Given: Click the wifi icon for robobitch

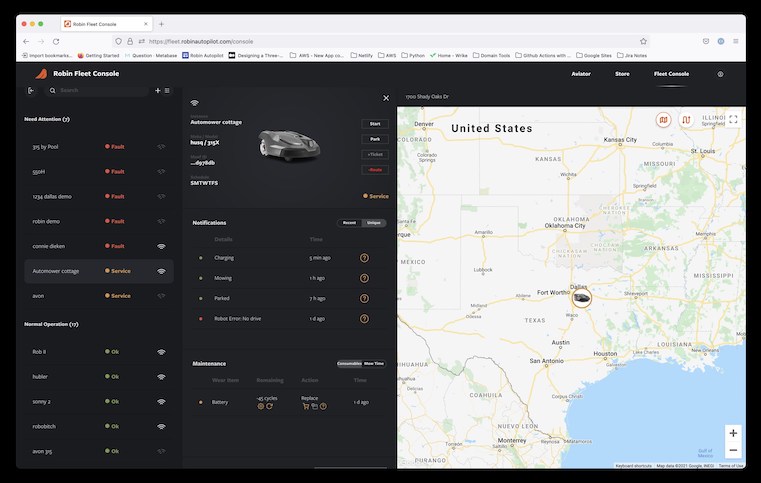Looking at the screenshot, I should coord(161,427).
